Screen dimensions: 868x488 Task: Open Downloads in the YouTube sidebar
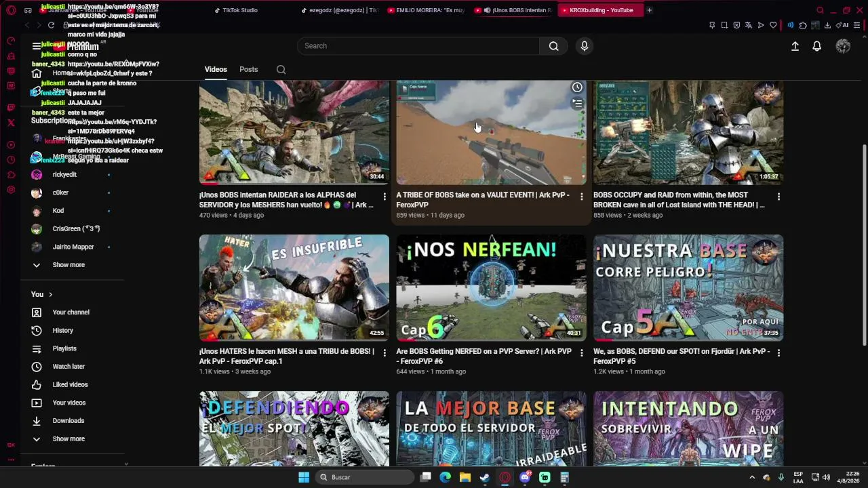(68, 421)
